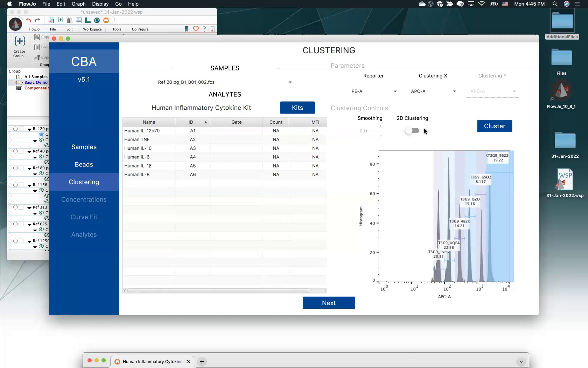Click the teal bookmark icon
The image size is (588, 368).
(187, 29)
